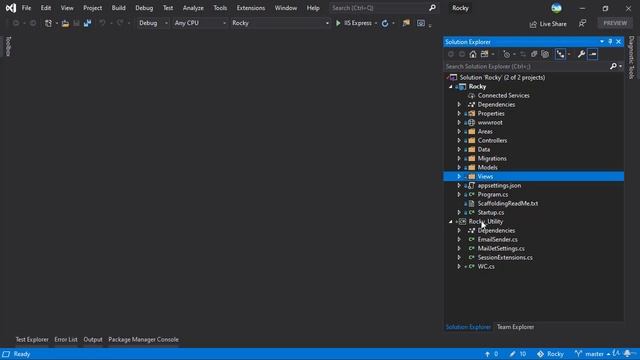Image resolution: width=640 pixels, height=360 pixels.
Task: Click the browser Refresh icon in toolbar
Action: [385, 23]
